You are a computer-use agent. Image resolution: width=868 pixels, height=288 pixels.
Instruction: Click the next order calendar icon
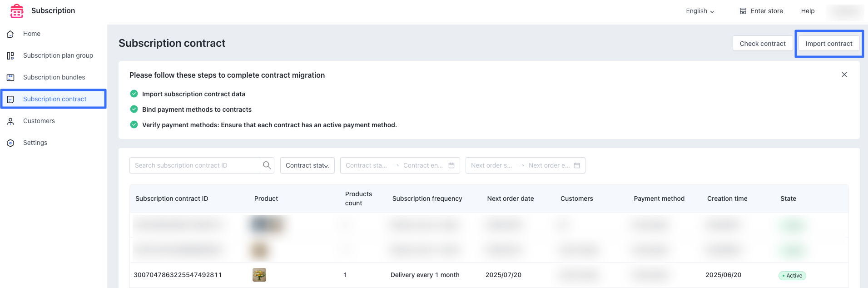pyautogui.click(x=577, y=165)
